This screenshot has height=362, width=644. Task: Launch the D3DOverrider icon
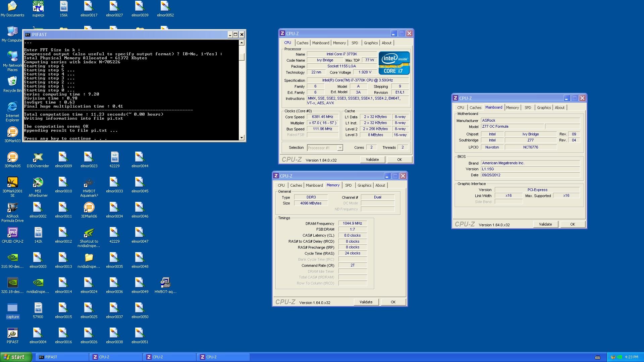[x=38, y=160]
